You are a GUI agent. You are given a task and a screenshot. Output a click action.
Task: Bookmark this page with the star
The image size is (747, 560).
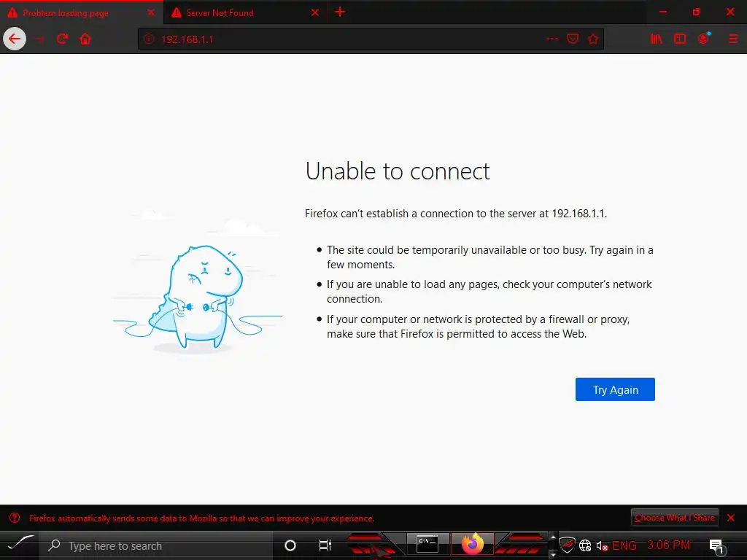pos(592,39)
